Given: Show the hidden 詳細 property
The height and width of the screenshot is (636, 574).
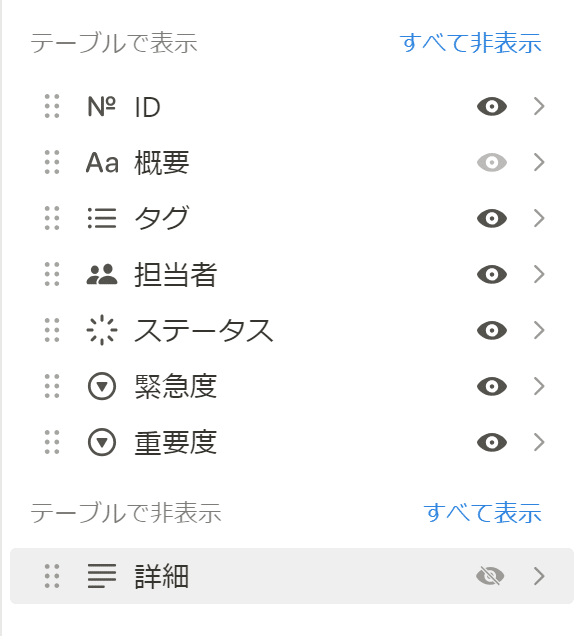Looking at the screenshot, I should tap(490, 576).
